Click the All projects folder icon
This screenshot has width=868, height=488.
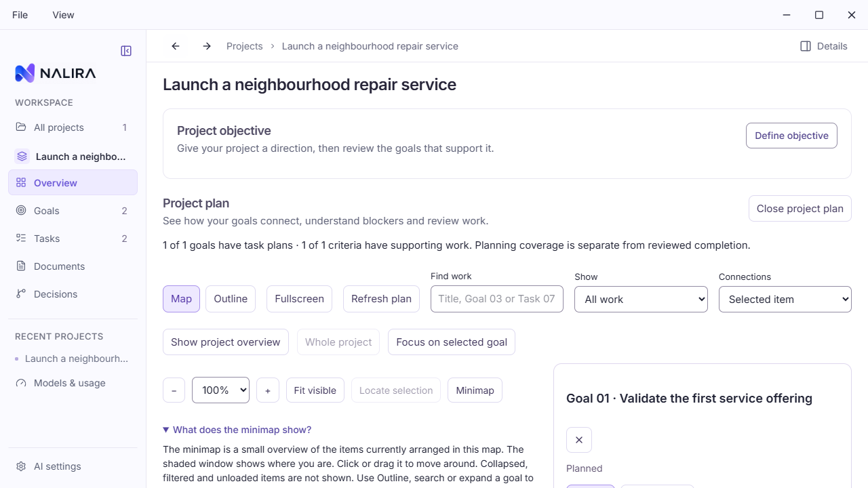click(21, 127)
